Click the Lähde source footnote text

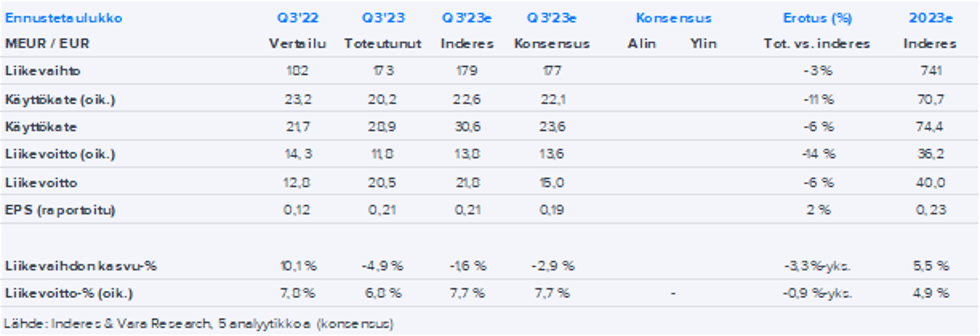[198, 323]
